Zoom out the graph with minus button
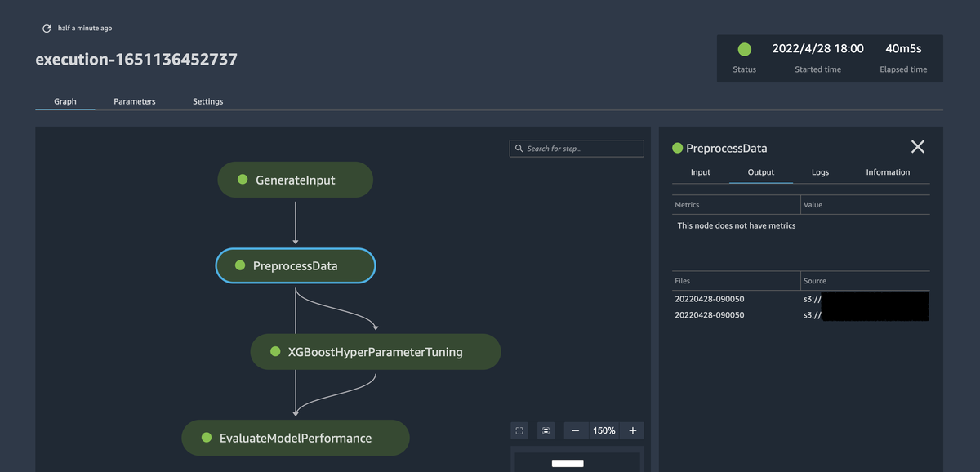This screenshot has width=980, height=472. coord(576,430)
